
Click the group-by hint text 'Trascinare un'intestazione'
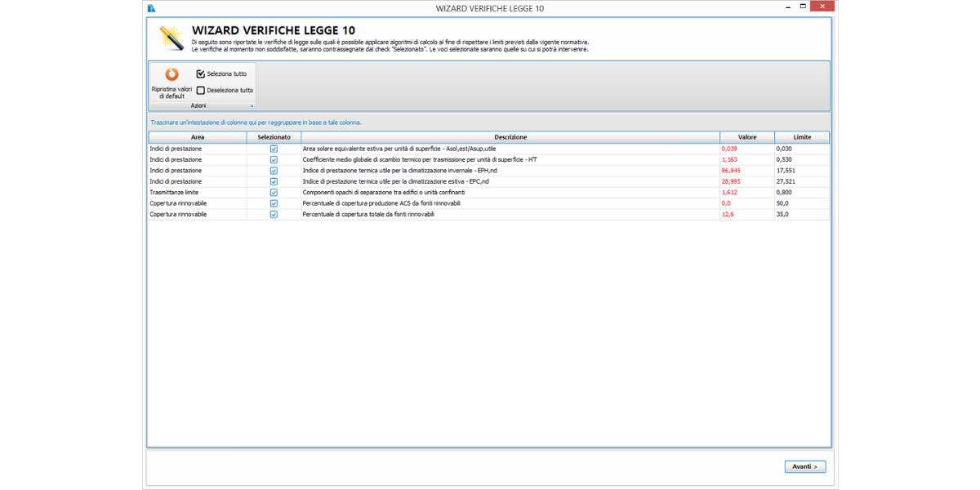(x=256, y=122)
